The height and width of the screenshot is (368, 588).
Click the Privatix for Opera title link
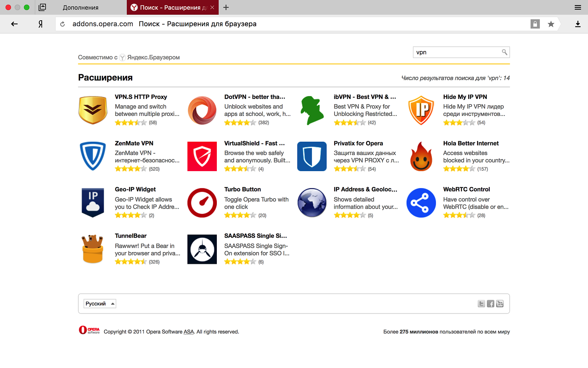[358, 143]
